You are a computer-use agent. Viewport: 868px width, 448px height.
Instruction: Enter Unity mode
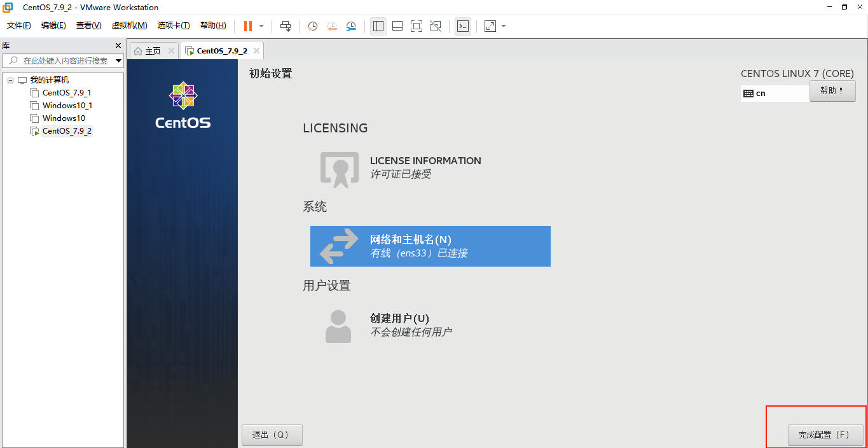436,26
